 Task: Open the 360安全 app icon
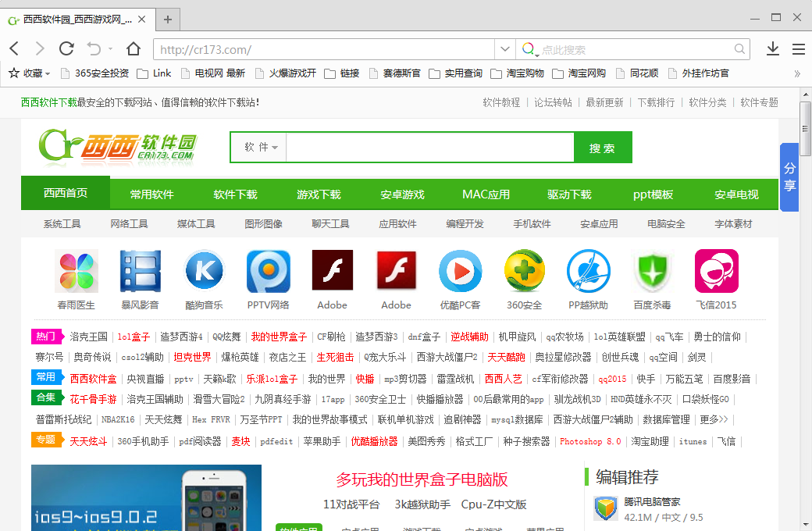point(525,271)
